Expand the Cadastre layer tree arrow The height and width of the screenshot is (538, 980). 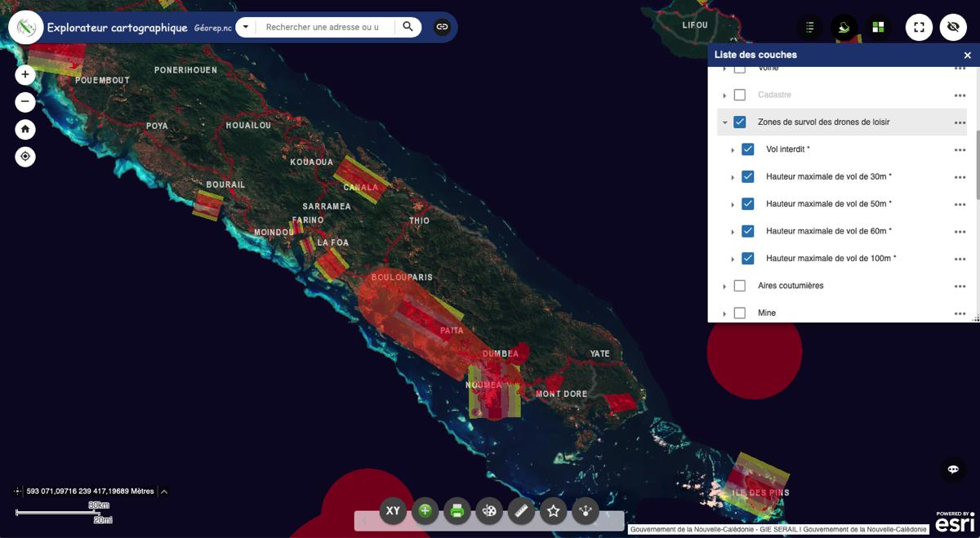click(x=724, y=96)
